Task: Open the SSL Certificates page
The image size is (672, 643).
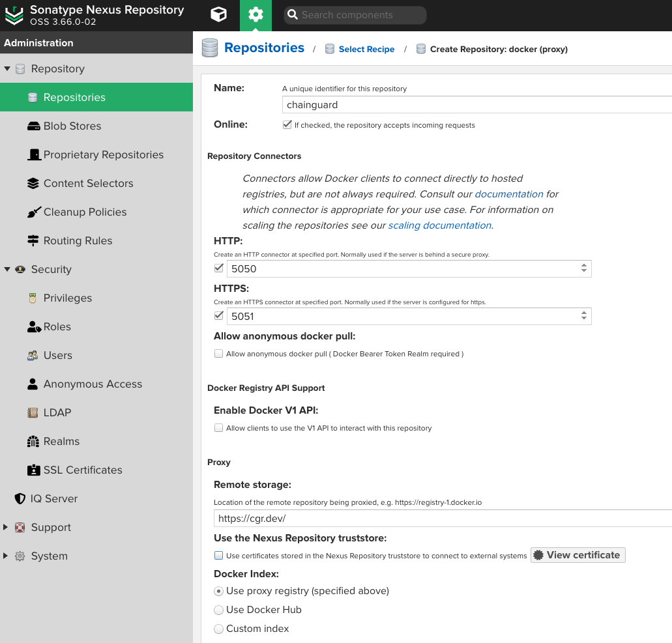Action: click(83, 470)
